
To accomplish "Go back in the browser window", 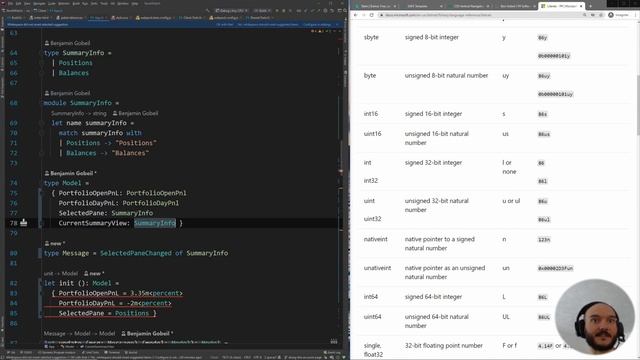I will [356, 15].
